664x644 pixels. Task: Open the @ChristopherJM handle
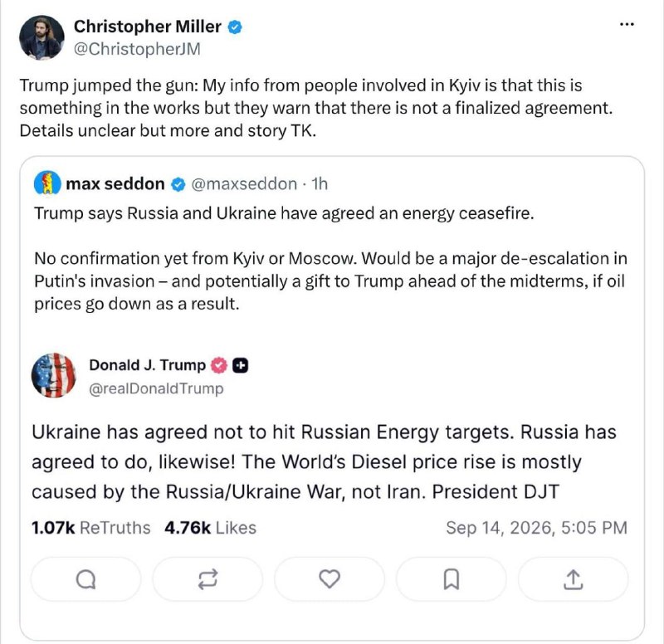coord(137,49)
